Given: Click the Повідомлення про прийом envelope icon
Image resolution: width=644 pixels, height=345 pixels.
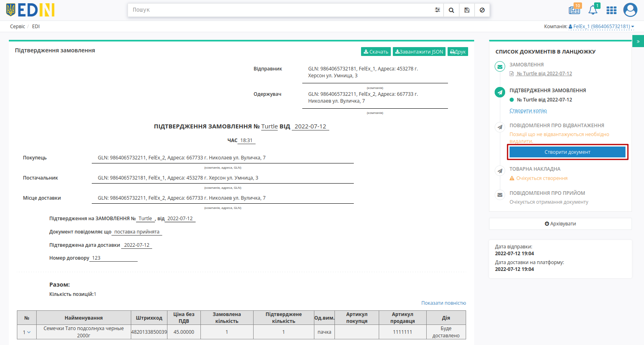Looking at the screenshot, I should point(500,195).
